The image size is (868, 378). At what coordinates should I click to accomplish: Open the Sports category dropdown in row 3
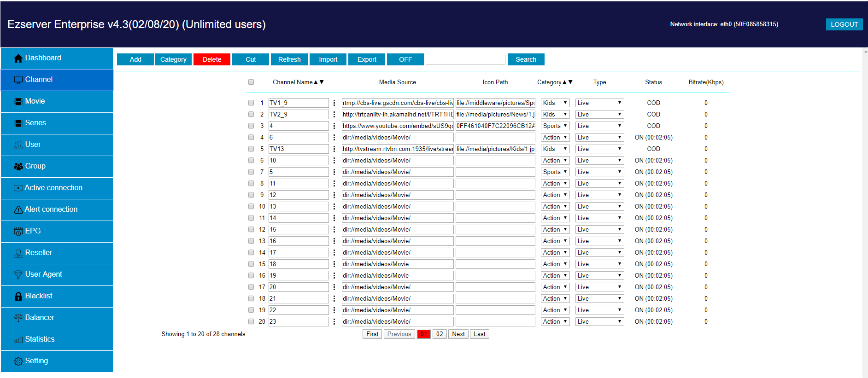pos(555,126)
